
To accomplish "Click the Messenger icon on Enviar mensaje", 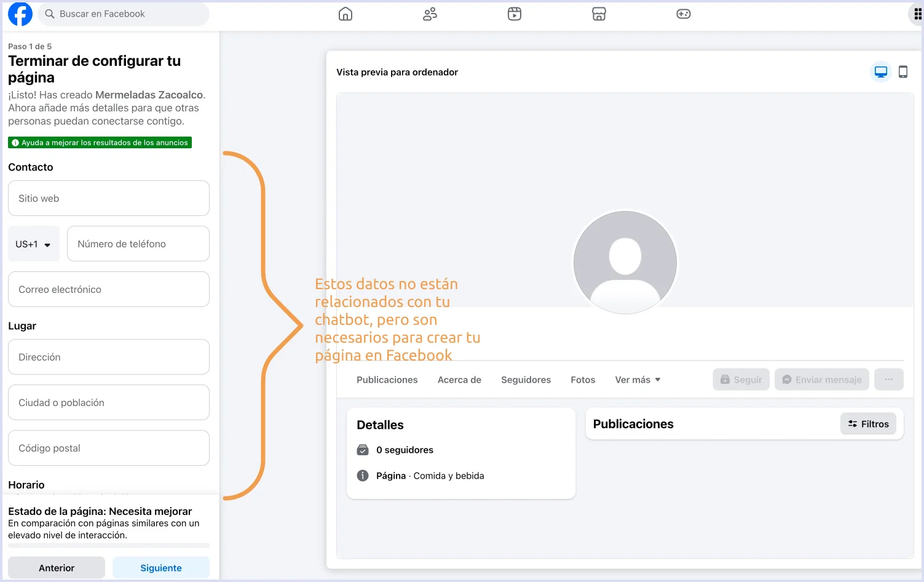I will click(x=786, y=380).
